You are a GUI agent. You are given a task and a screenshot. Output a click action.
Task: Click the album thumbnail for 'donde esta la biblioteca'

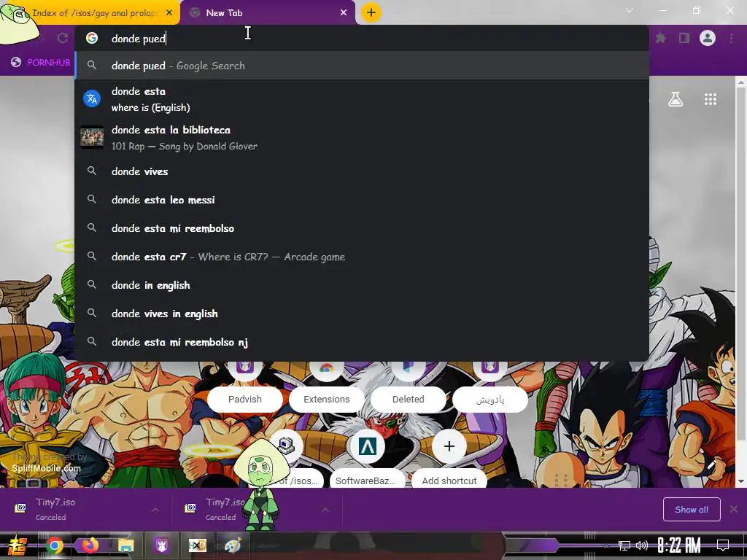point(92,138)
